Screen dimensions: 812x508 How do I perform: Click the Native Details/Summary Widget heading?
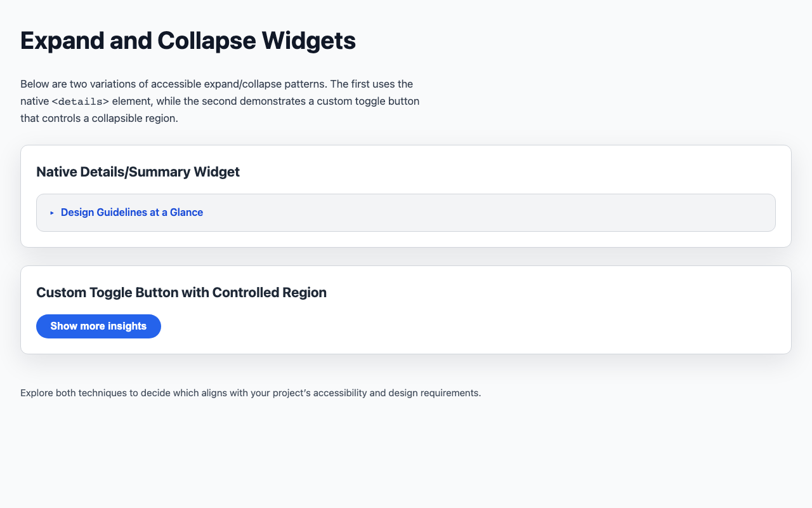point(138,171)
